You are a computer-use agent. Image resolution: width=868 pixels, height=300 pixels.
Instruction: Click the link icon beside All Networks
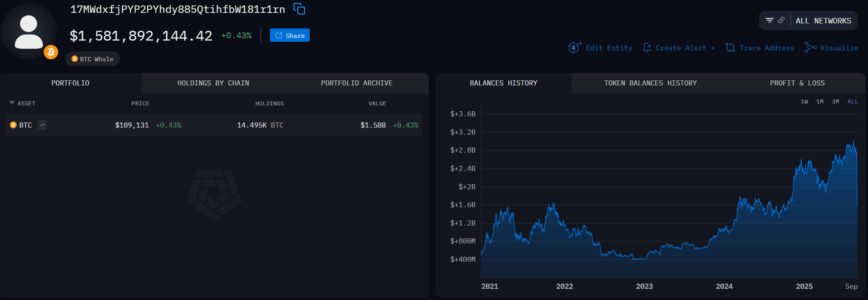coord(781,20)
